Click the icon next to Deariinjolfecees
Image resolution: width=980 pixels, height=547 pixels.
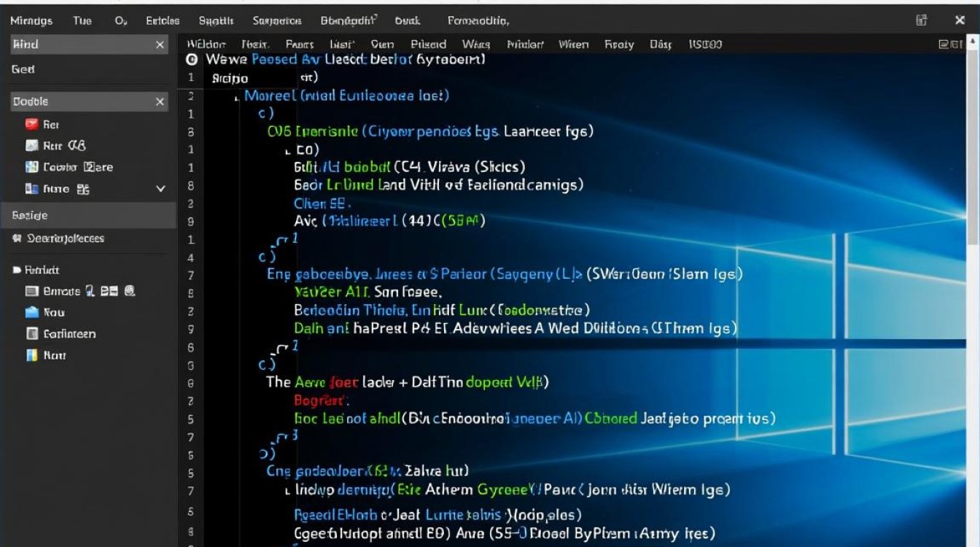(x=17, y=238)
